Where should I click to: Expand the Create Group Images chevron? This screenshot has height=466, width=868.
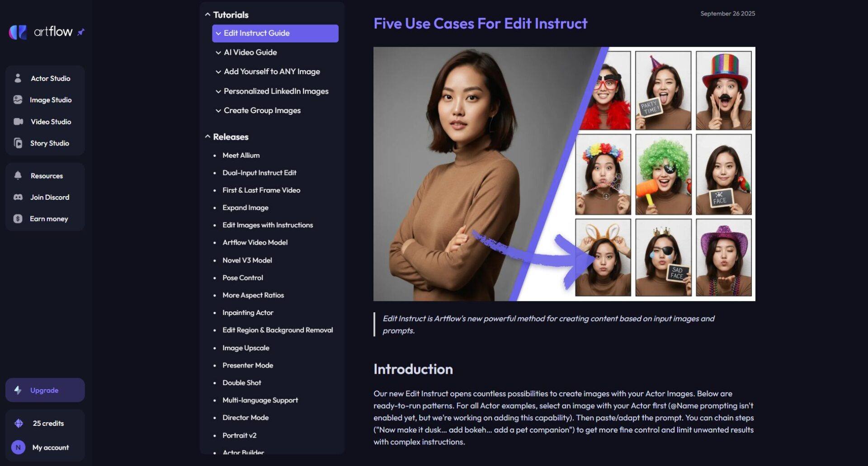(x=218, y=111)
